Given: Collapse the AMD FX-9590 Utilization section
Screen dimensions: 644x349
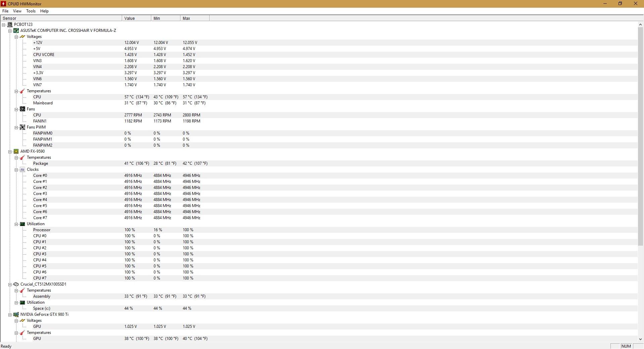Looking at the screenshot, I should coord(16,224).
